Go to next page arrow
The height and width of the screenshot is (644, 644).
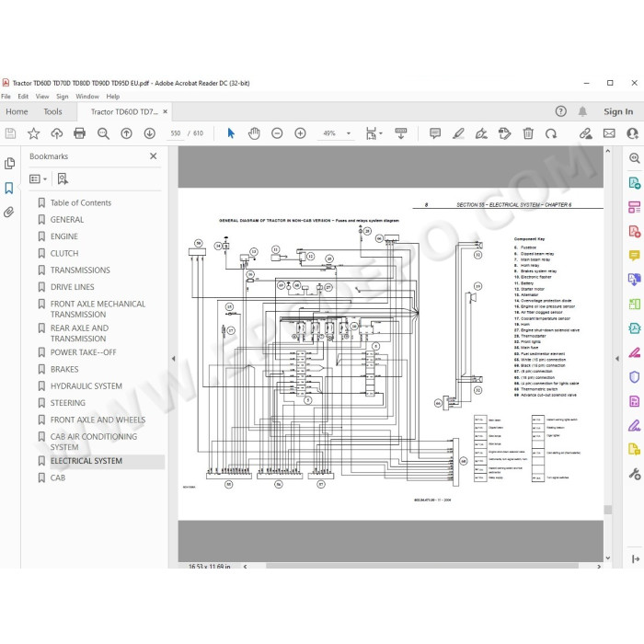tap(149, 133)
